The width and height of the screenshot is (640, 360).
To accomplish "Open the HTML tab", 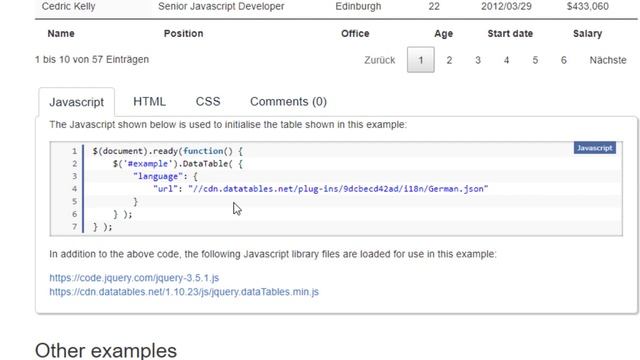I will pos(149,102).
